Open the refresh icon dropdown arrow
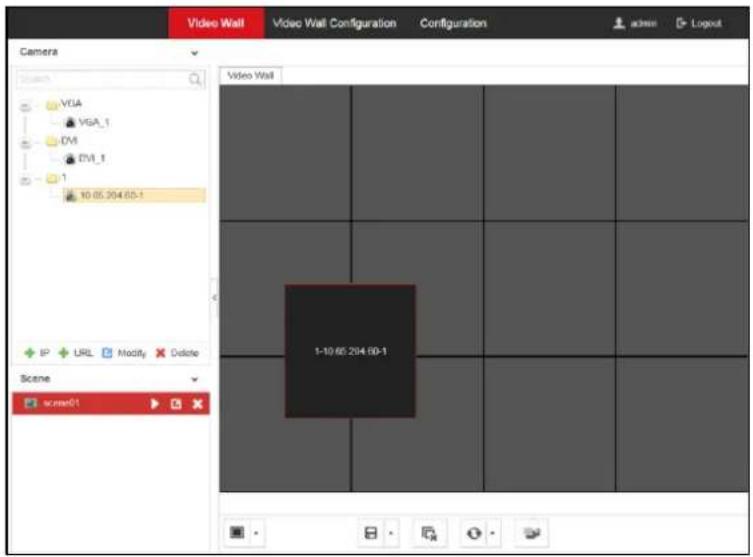This screenshot has height=557, width=753. (493, 533)
